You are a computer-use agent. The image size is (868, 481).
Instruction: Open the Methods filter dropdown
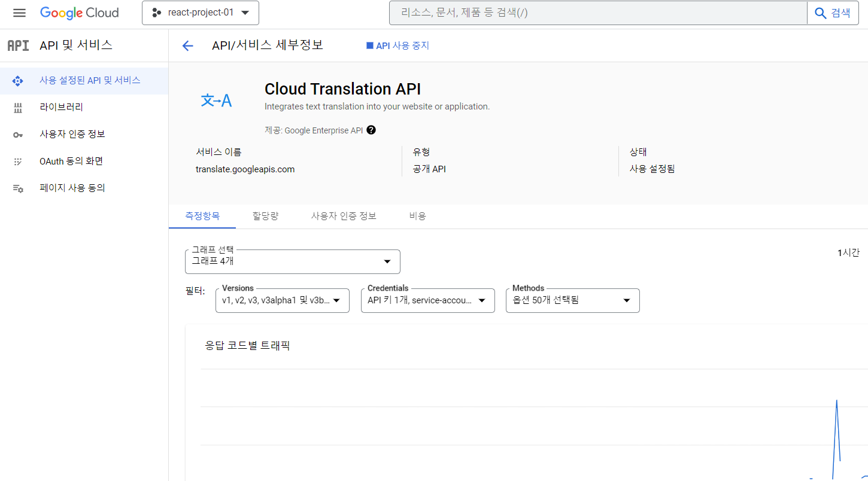pyautogui.click(x=572, y=300)
